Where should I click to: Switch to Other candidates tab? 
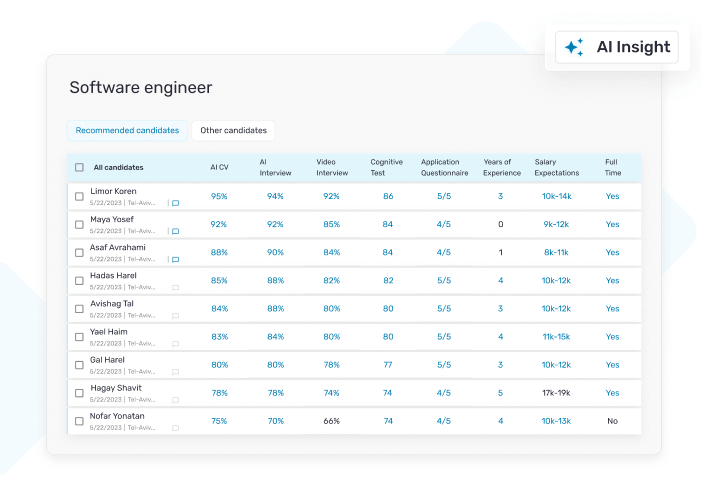click(x=233, y=130)
